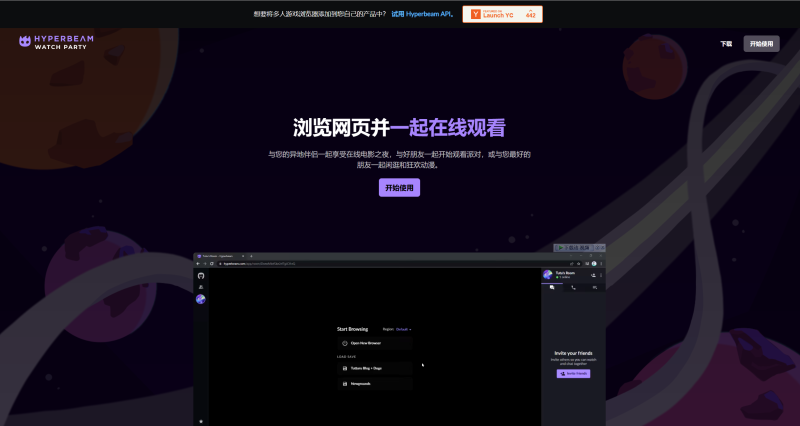
Task: Click the Launch YC badge
Action: tap(503, 14)
